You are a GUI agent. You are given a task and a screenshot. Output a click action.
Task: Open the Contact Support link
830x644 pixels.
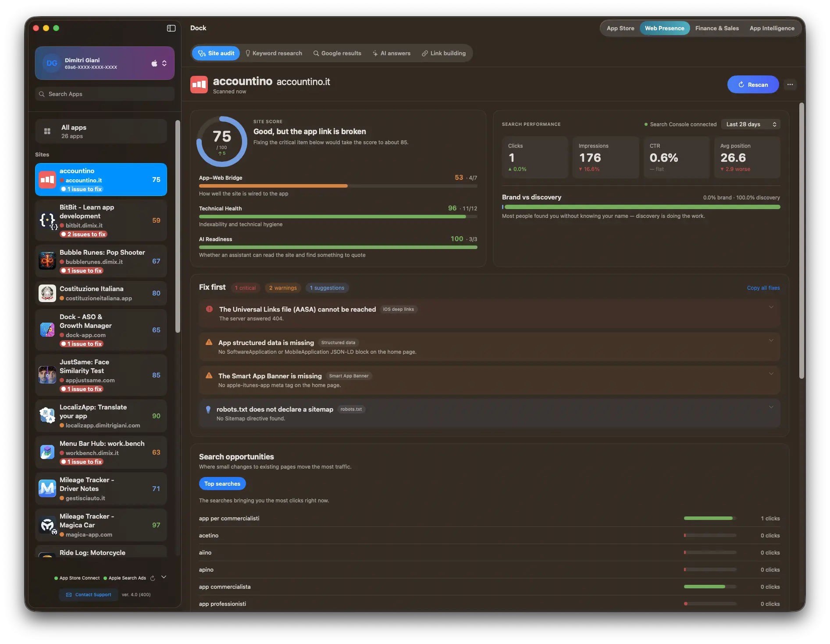[89, 595]
